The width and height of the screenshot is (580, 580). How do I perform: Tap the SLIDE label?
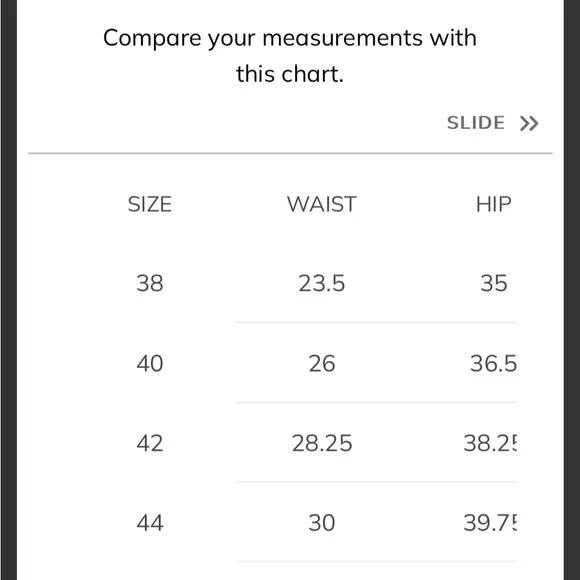[x=476, y=123]
